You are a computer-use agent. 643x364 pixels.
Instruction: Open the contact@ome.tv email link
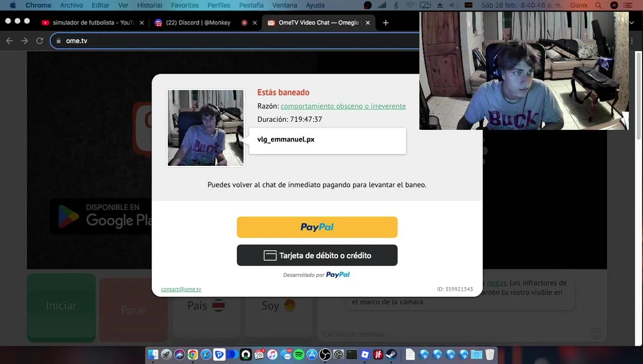click(181, 289)
